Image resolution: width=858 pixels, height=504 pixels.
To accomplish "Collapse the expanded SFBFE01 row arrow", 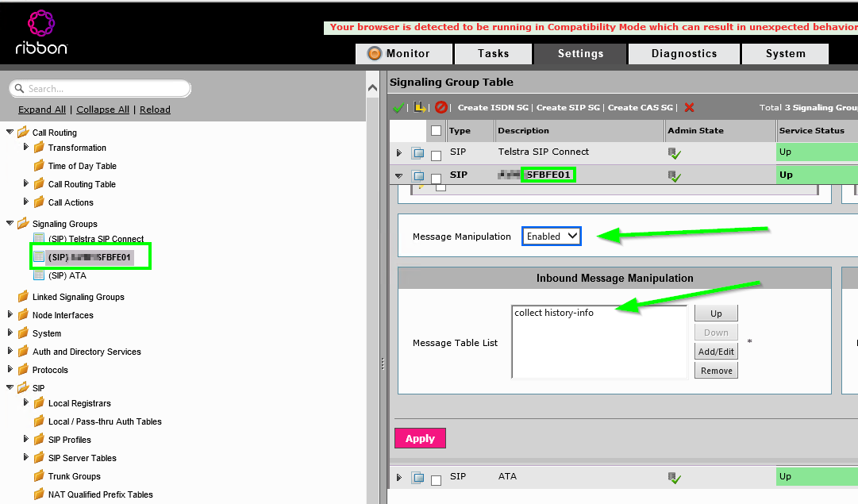I will click(399, 175).
